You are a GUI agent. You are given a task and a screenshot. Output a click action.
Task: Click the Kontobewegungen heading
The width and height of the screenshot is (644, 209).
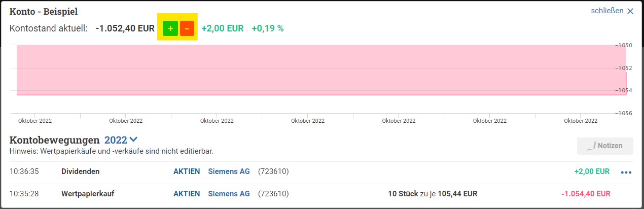point(54,140)
